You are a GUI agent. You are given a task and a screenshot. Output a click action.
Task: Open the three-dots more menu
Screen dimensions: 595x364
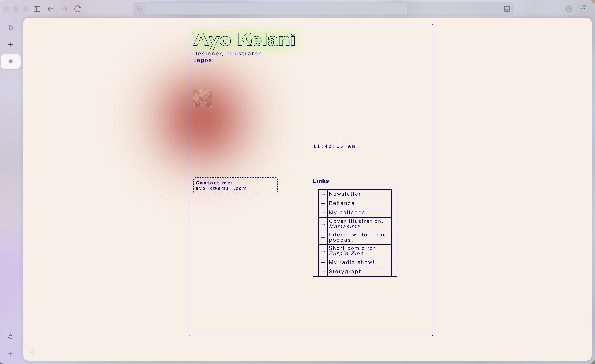(x=582, y=9)
